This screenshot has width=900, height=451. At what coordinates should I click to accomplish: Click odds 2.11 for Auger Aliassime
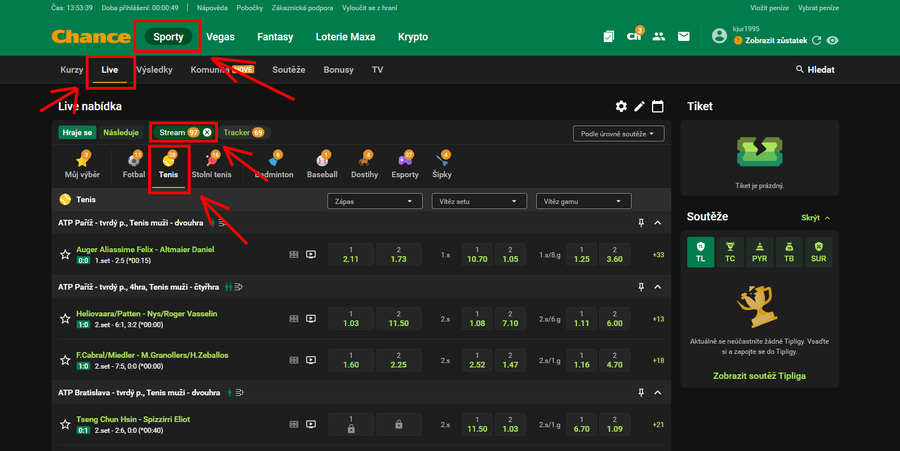[x=350, y=254]
